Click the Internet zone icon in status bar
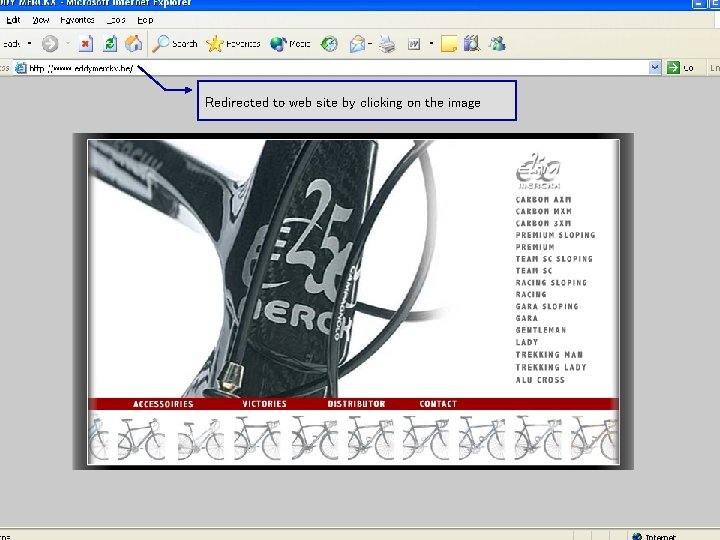The width and height of the screenshot is (720, 540). tap(637, 536)
